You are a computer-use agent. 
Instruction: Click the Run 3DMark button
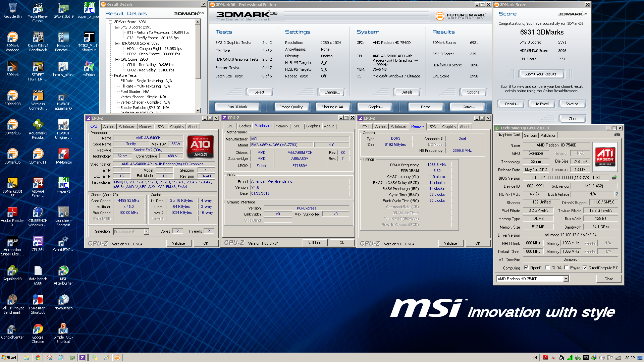point(237,107)
